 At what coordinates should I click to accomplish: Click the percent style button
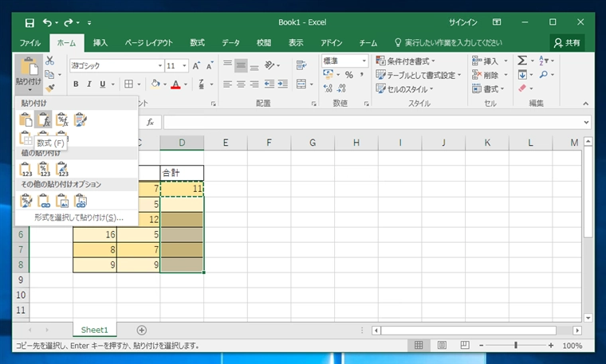click(349, 75)
